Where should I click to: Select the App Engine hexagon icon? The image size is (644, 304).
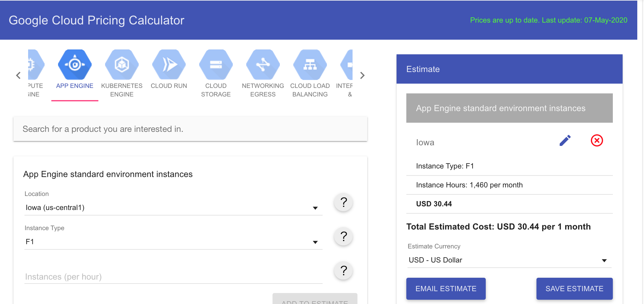75,65
